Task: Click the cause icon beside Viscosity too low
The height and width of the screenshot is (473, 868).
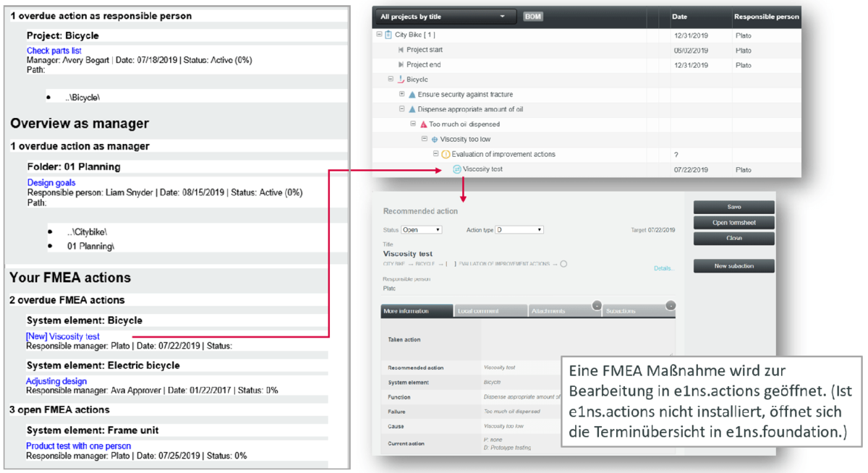Action: click(435, 140)
